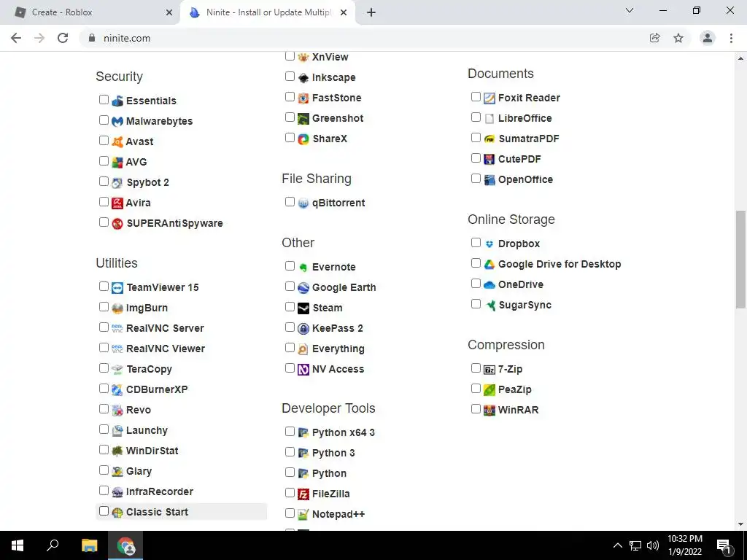Screen dimensions: 747x560
Task: Show hidden system tray icons
Action: (617, 545)
